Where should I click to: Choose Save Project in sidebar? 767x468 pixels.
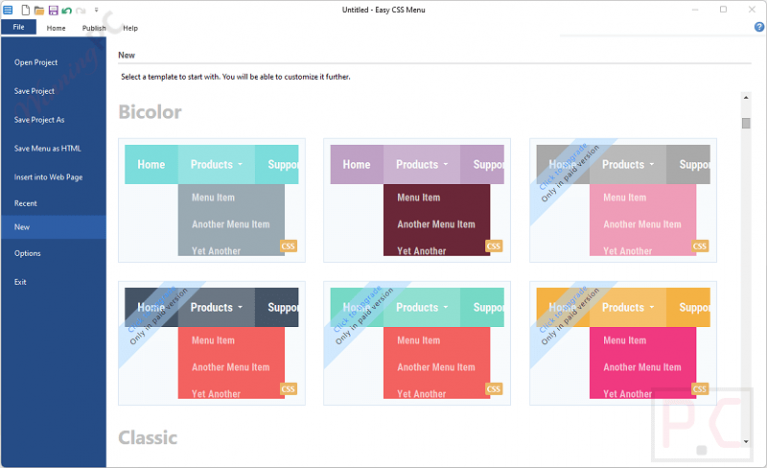click(34, 91)
